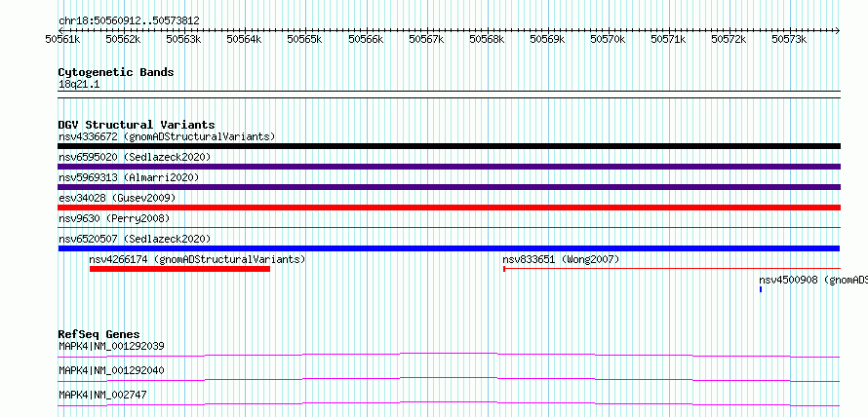Open MAPK4|NM_002747 transcript label
This screenshot has width=868, height=417.
tap(102, 395)
